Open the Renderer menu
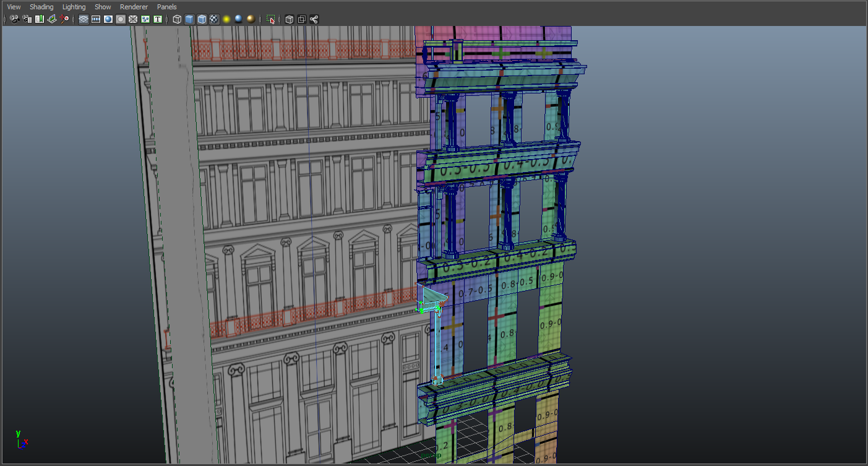Viewport: 868px width, 466px height. click(x=134, y=6)
